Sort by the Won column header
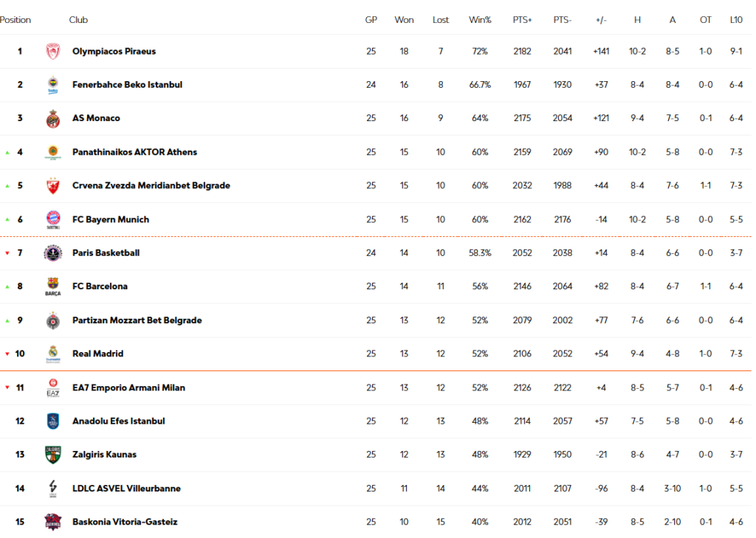756x538 pixels. (404, 20)
